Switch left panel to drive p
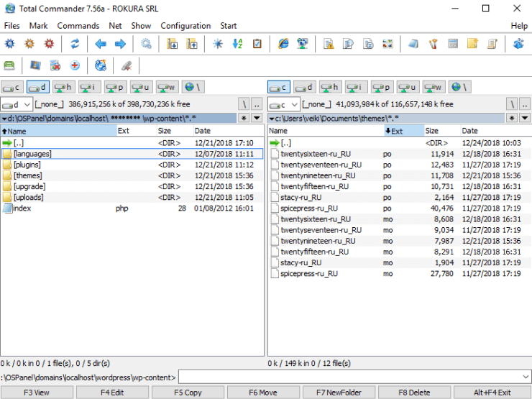 tap(116, 87)
